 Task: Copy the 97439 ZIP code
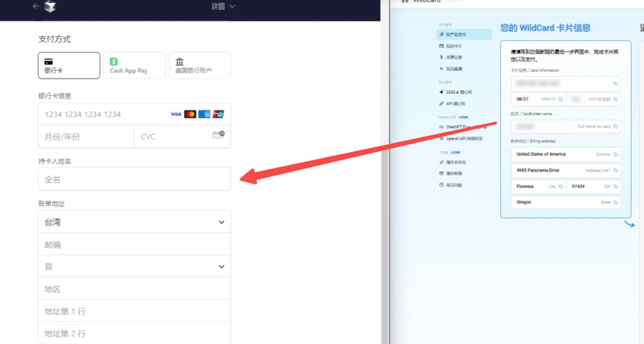pos(615,187)
